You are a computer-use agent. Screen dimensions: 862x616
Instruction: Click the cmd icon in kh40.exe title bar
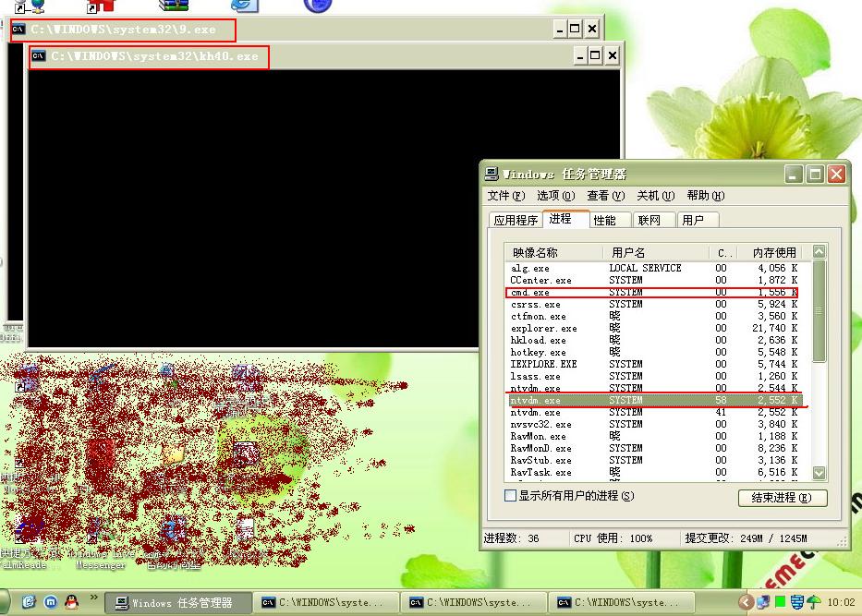38,56
